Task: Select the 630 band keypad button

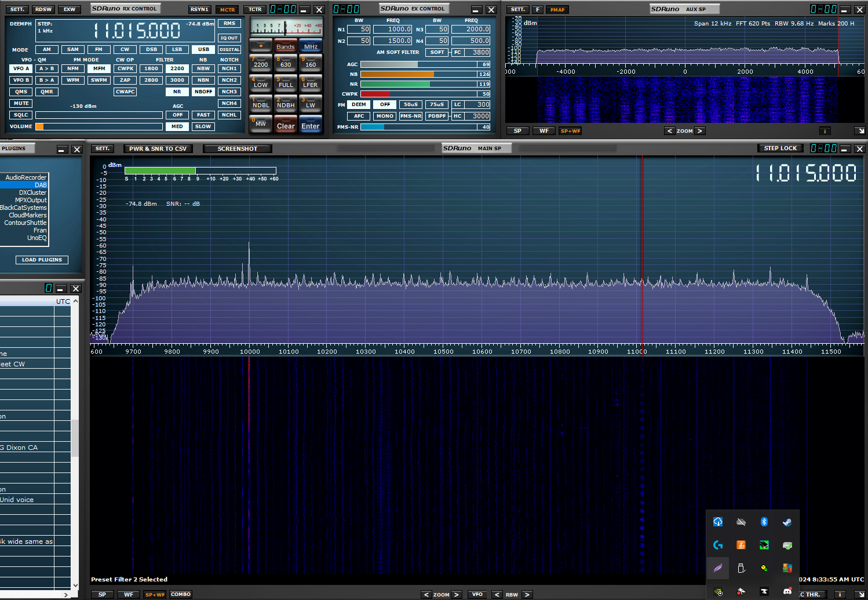Action: pos(286,63)
